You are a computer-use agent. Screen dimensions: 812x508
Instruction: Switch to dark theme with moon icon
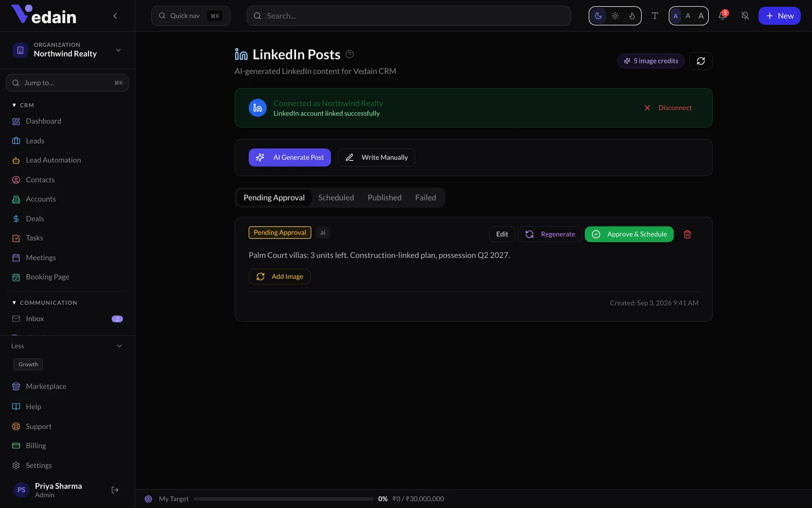[x=598, y=16]
